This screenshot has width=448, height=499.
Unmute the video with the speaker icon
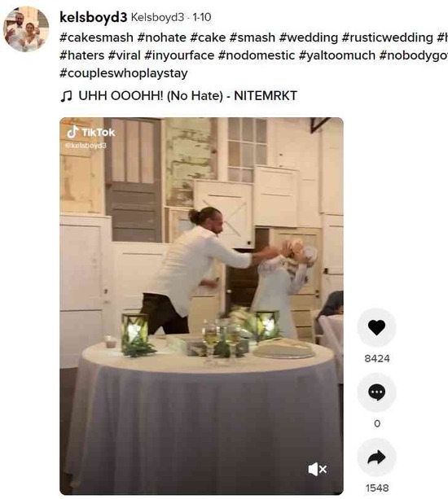coord(317,470)
